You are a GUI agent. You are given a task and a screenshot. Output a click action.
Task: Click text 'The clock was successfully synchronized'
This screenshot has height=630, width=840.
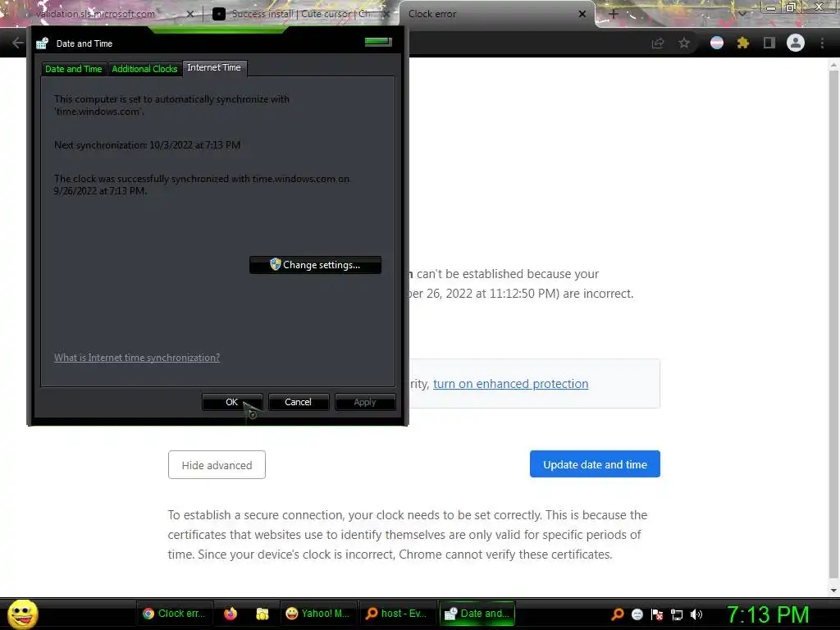click(x=202, y=185)
